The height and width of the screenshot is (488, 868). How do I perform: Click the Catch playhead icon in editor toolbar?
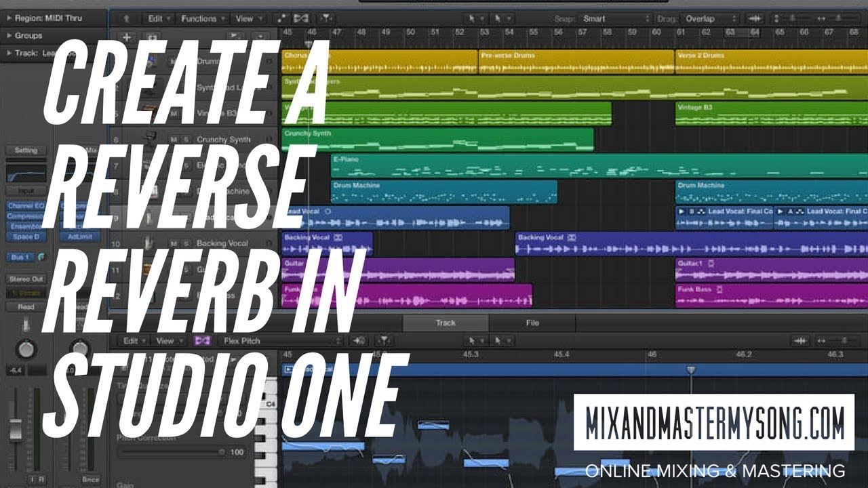click(x=383, y=341)
